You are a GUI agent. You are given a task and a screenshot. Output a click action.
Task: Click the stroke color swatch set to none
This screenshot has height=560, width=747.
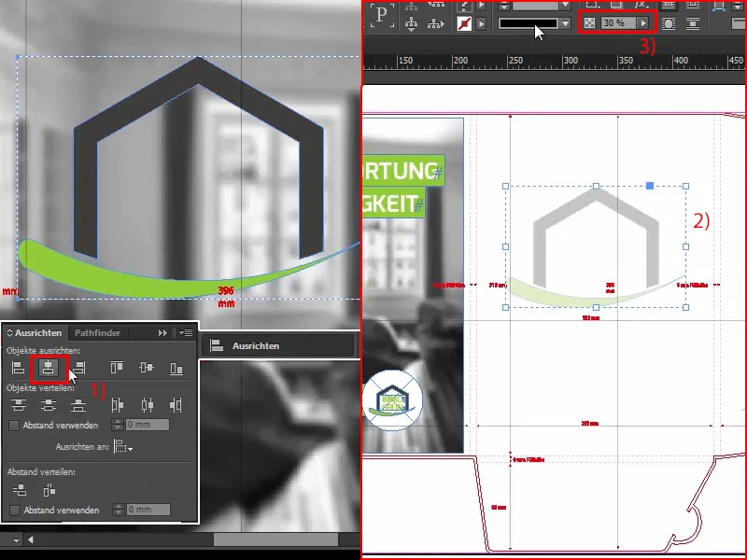[x=464, y=23]
